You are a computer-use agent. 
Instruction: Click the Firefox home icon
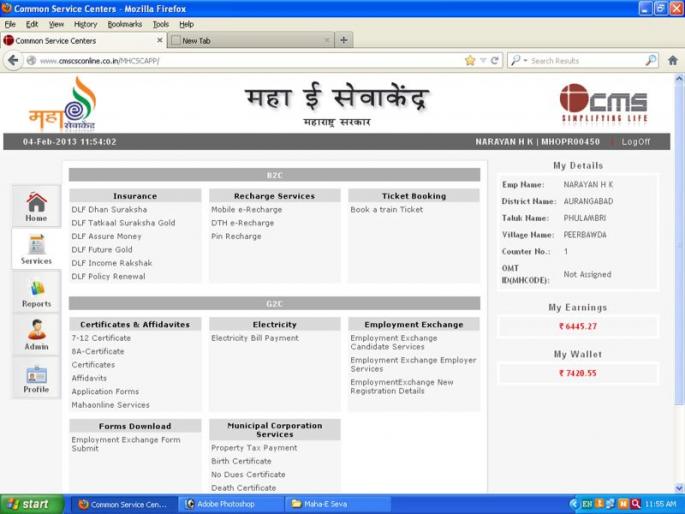click(673, 60)
